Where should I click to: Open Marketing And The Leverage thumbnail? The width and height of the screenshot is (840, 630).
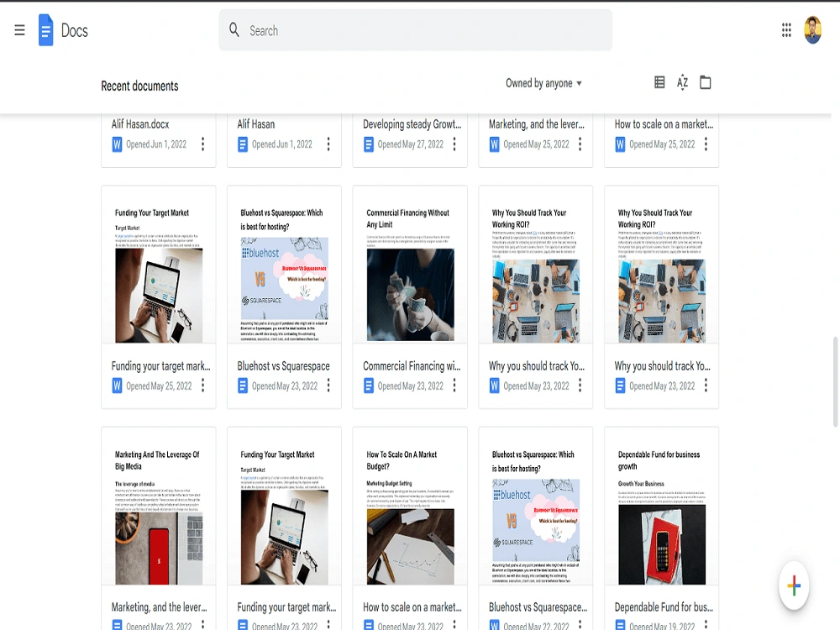point(159,507)
